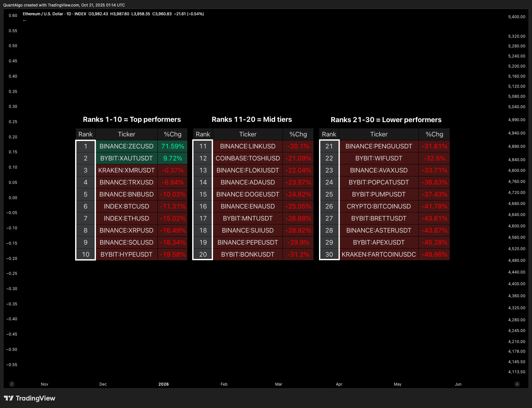The width and height of the screenshot is (532, 408).
Task: Click the BINANCE:ASTERUSDT ticker cell
Action: click(379, 230)
